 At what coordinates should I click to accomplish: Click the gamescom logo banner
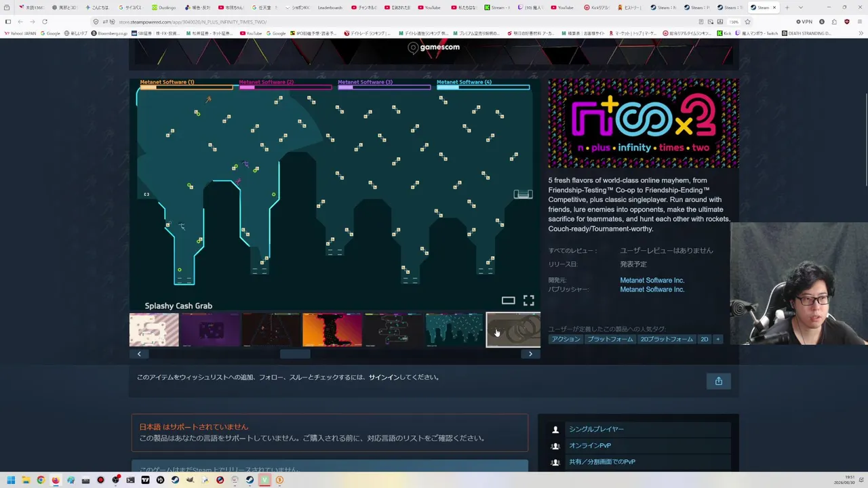click(x=434, y=47)
